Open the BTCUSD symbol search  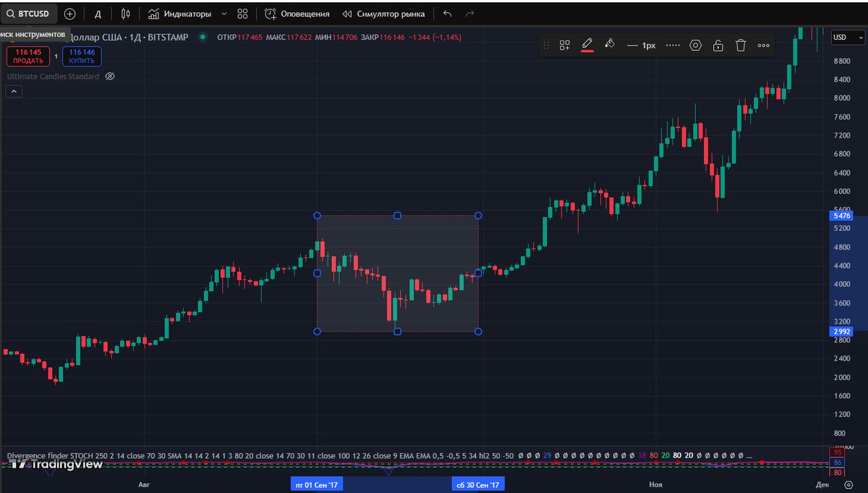click(27, 14)
